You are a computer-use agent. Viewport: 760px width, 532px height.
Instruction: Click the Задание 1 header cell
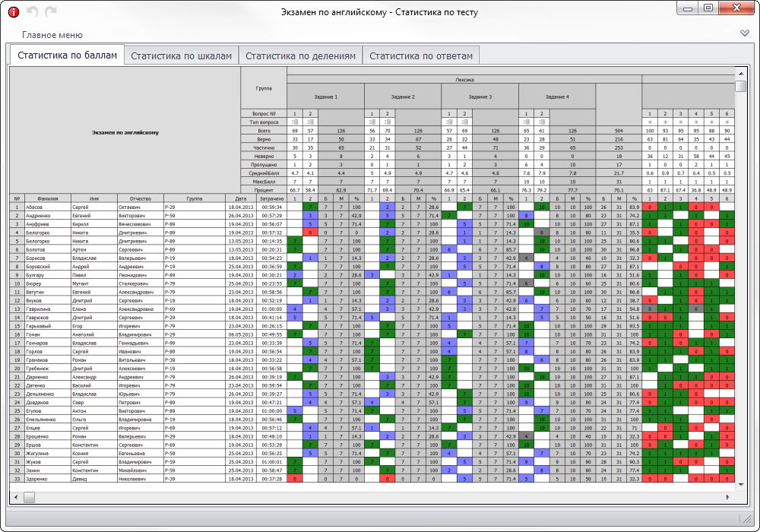pos(326,97)
